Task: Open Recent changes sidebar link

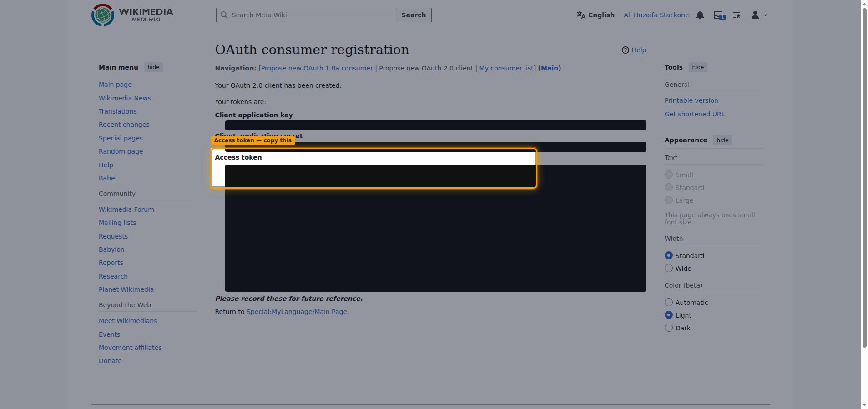Action: (124, 125)
